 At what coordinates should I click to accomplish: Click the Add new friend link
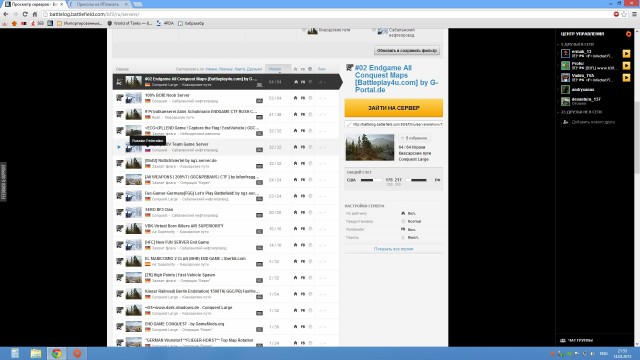click(x=593, y=122)
